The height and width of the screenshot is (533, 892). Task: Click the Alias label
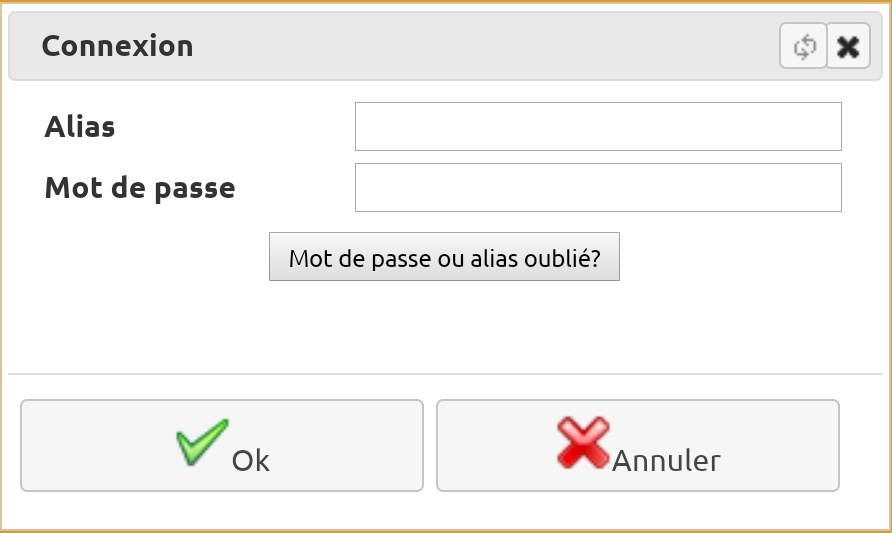click(80, 126)
